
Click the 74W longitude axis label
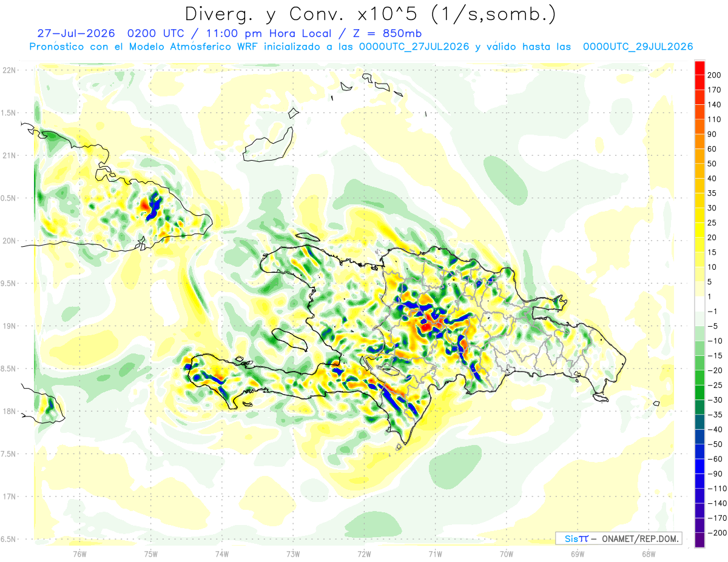222,554
